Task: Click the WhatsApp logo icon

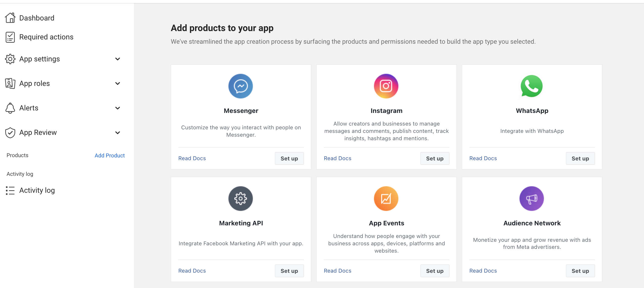Action: click(532, 86)
